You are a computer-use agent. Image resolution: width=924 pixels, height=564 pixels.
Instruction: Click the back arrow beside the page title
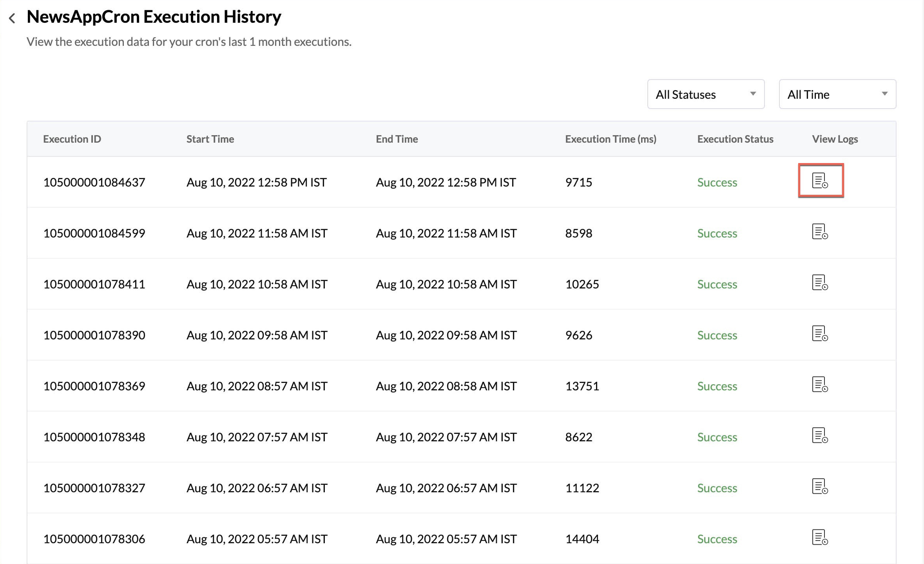pyautogui.click(x=13, y=18)
